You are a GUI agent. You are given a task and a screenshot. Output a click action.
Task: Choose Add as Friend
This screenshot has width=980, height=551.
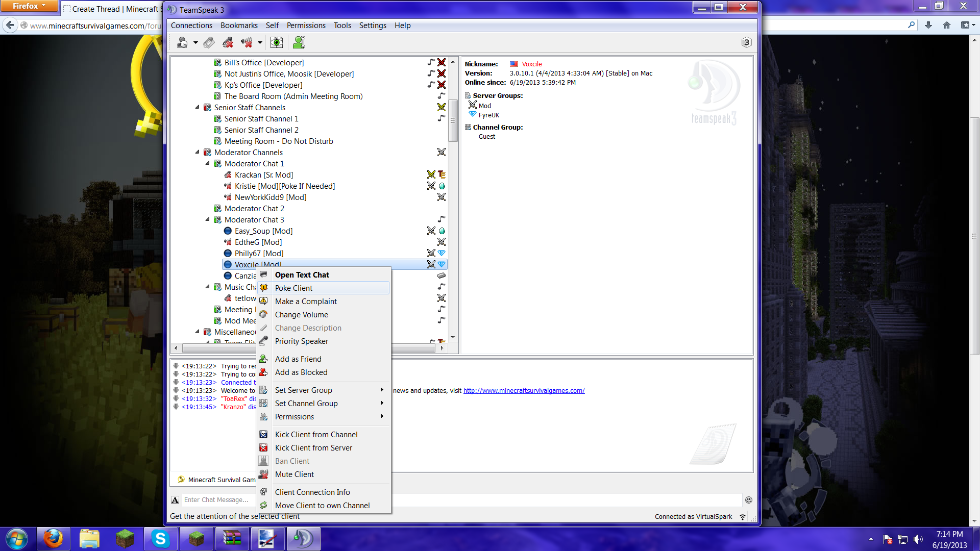(x=324, y=359)
